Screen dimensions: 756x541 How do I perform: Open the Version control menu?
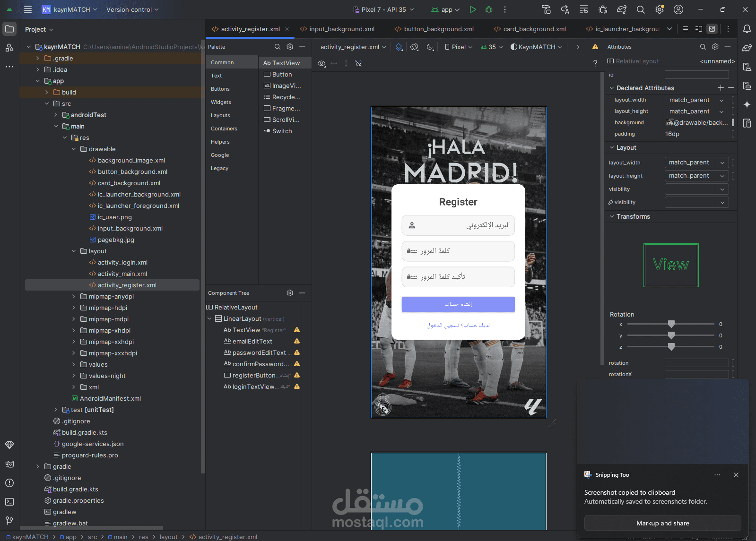coord(132,9)
